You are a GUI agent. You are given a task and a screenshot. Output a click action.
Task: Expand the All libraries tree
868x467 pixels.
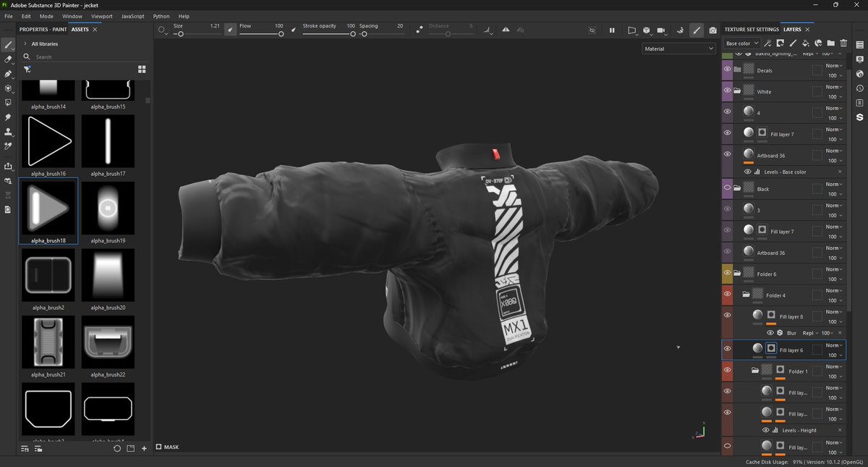25,44
